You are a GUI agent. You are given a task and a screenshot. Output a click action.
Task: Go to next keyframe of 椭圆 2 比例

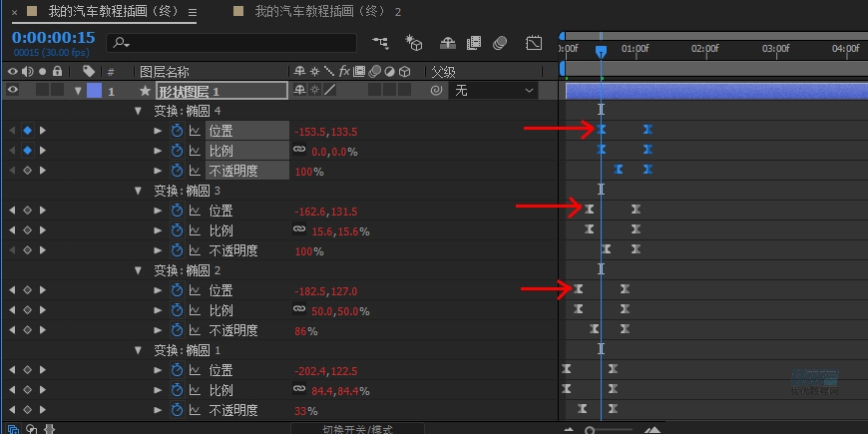(43, 310)
